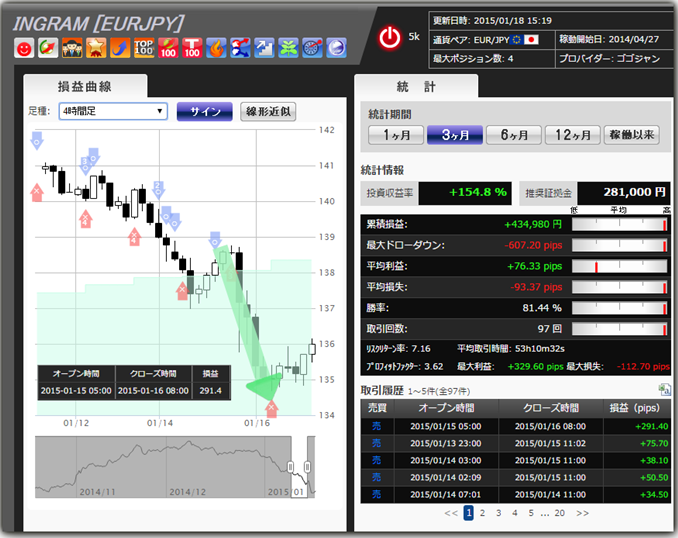678x538 pixels.
Task: Click the flame badge icon
Action: tap(216, 48)
